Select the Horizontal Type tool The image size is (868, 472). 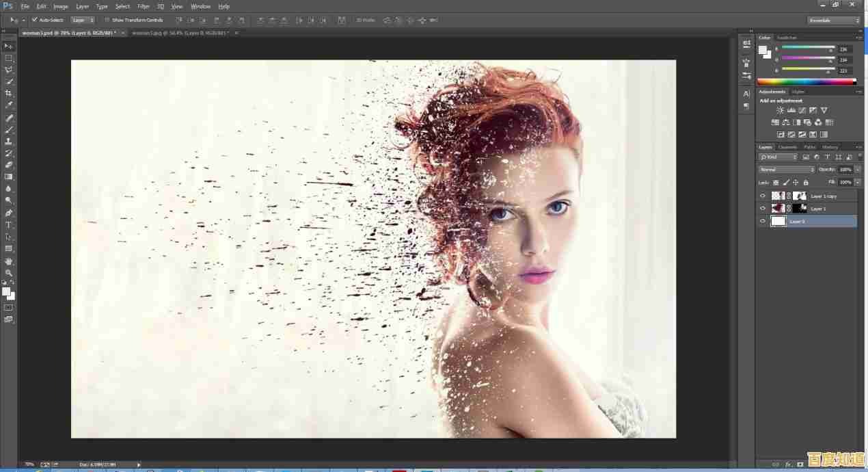tap(8, 224)
